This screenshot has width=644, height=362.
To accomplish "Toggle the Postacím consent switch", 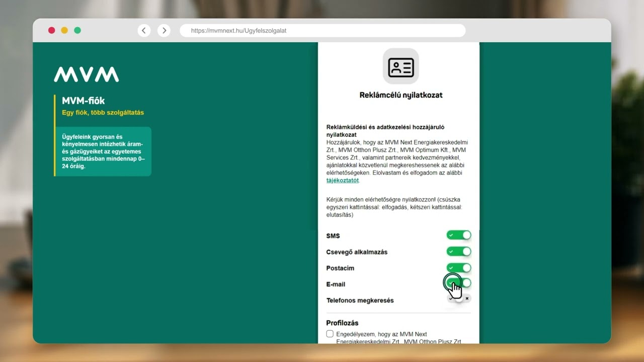I will 459,268.
